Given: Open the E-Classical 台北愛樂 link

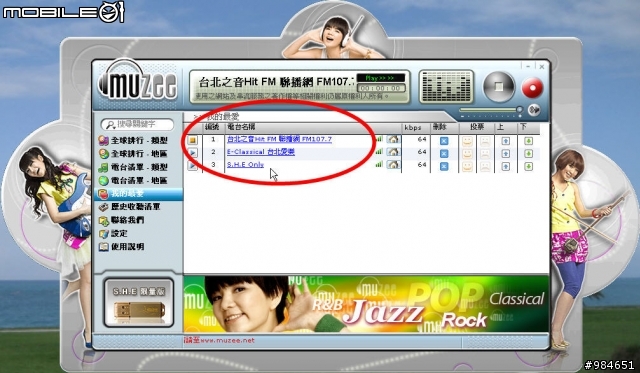Looking at the screenshot, I should tap(261, 152).
